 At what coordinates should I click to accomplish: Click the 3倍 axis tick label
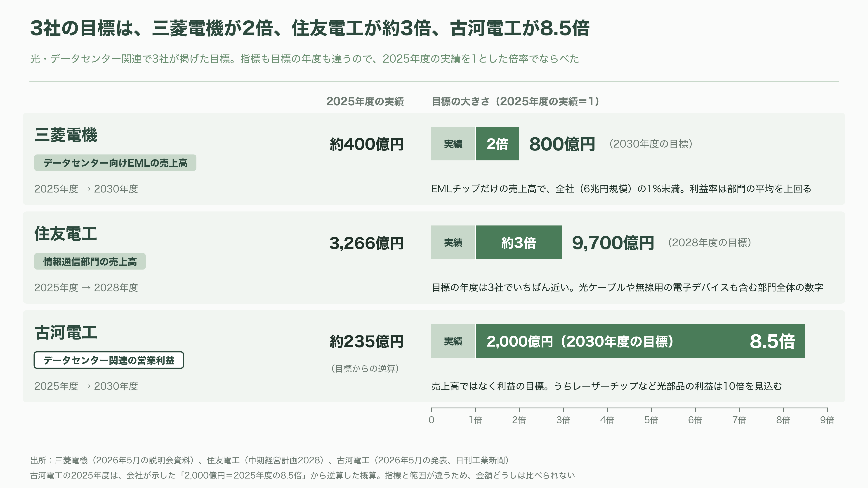(x=563, y=420)
